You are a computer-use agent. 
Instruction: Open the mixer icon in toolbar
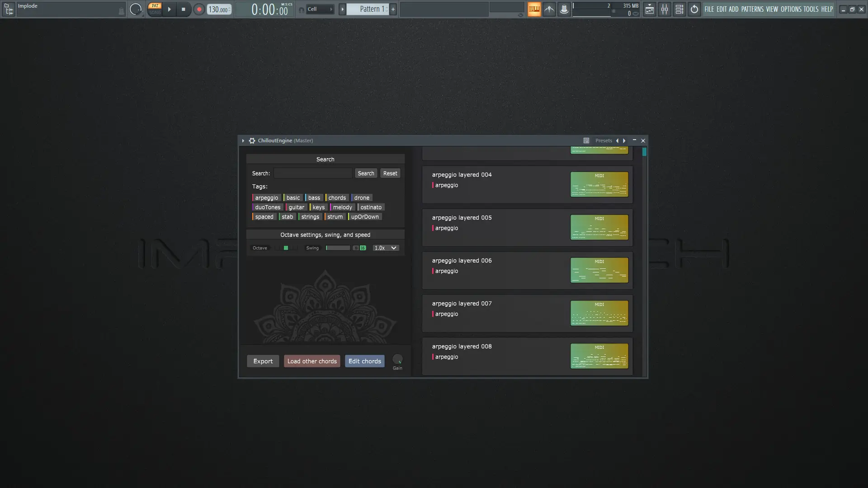pyautogui.click(x=664, y=9)
